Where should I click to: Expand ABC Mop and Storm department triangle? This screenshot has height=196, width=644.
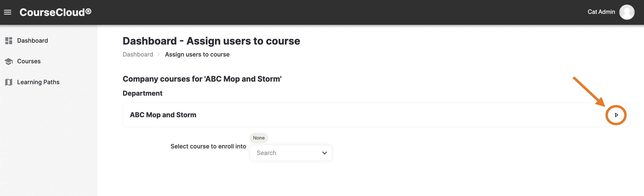pyautogui.click(x=616, y=115)
